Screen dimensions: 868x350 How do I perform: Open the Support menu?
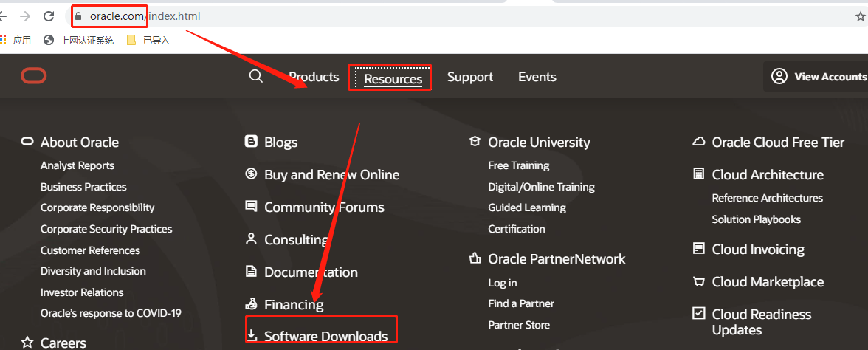coord(470,77)
